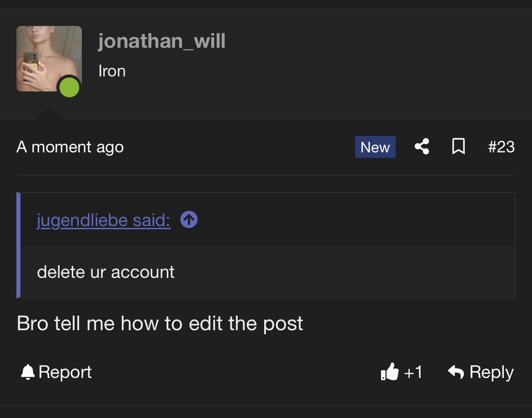Click the Reply text button
Screen dimensions: 532x418
pos(491,372)
